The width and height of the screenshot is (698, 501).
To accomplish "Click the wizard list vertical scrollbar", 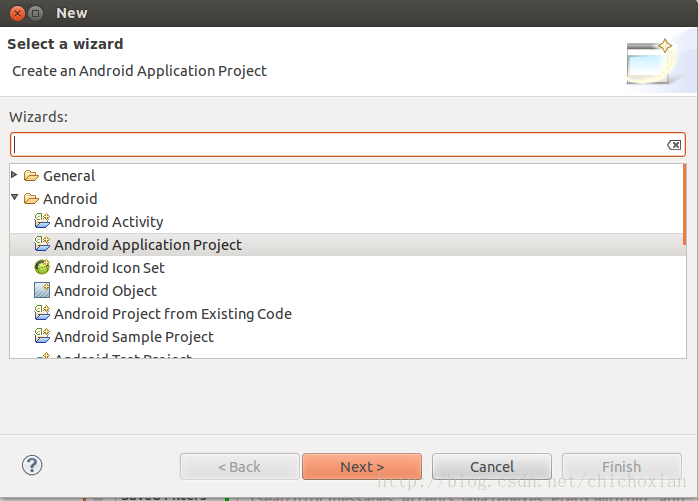I will point(685,205).
